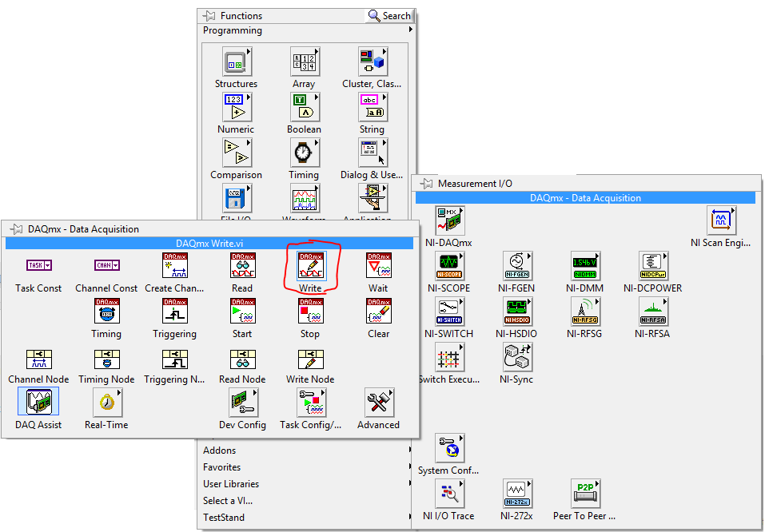Open the NI Scan Engine palette
This screenshot has width=765, height=532.
coord(722,220)
